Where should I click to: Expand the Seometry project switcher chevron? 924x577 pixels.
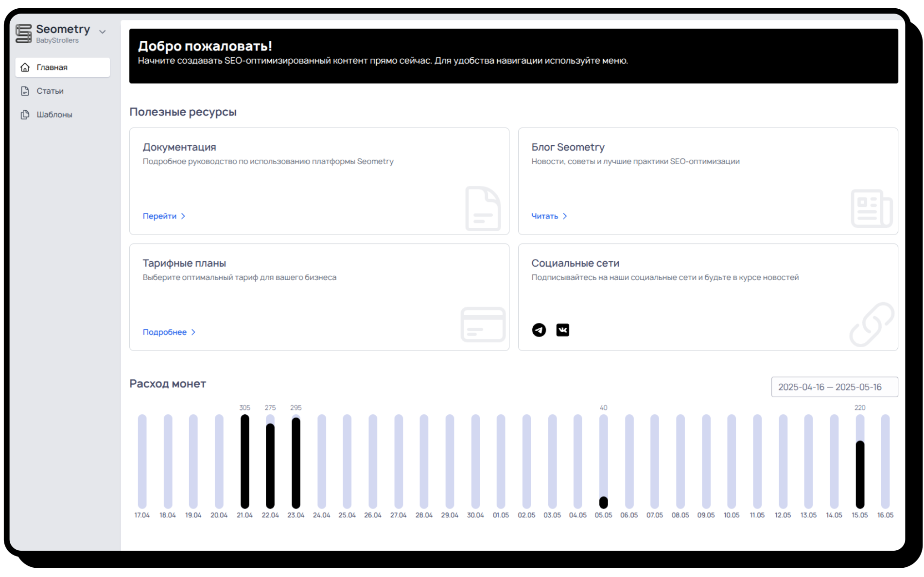[x=103, y=32]
